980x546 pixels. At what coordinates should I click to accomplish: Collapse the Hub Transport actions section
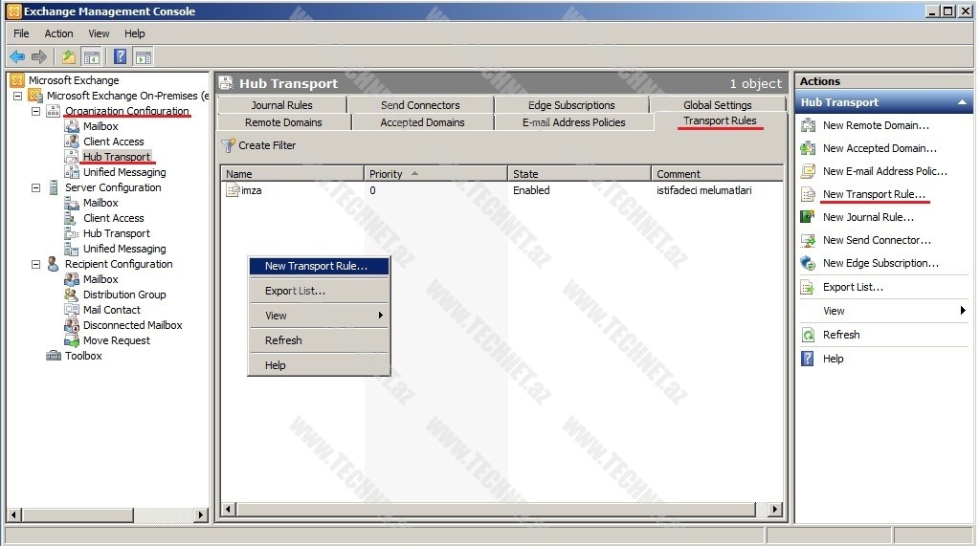point(961,102)
